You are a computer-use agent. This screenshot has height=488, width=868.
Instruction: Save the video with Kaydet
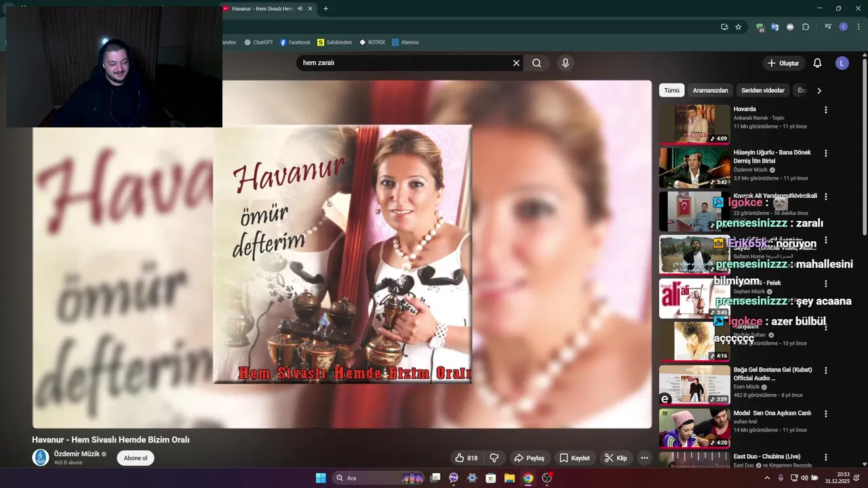tap(574, 458)
